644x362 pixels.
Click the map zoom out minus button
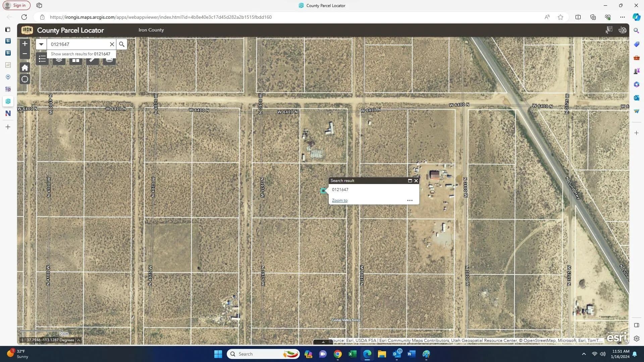tap(24, 54)
